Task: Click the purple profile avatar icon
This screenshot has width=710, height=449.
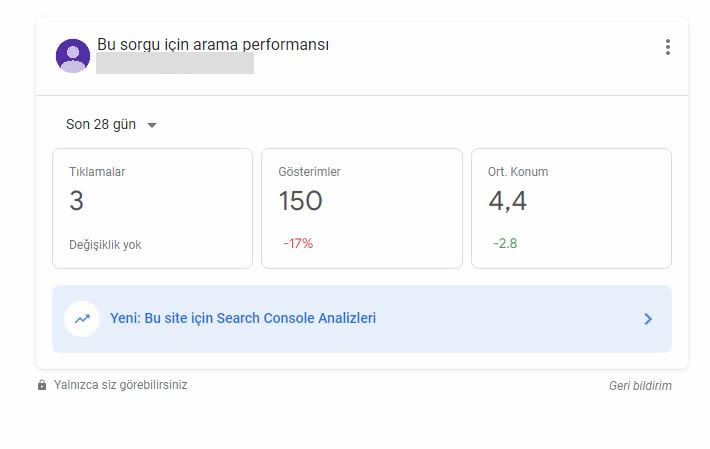Action: click(73, 56)
